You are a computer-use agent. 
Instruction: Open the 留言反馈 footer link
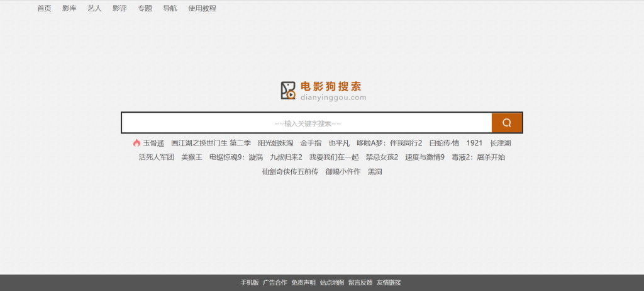click(x=360, y=282)
